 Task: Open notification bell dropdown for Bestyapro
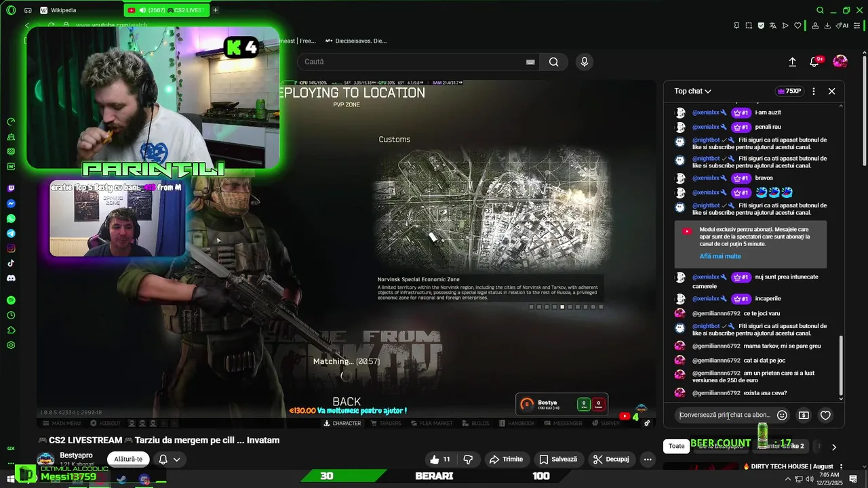(x=170, y=459)
